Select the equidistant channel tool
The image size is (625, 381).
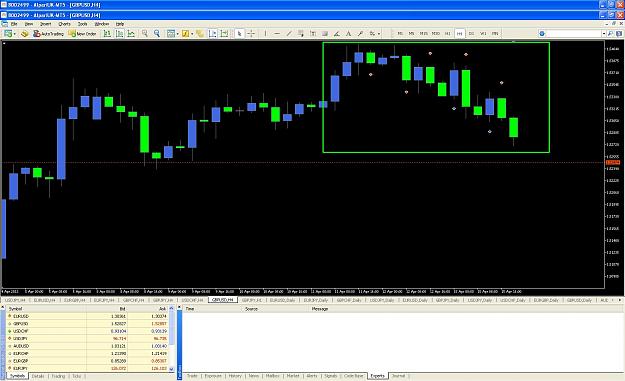[x=301, y=34]
